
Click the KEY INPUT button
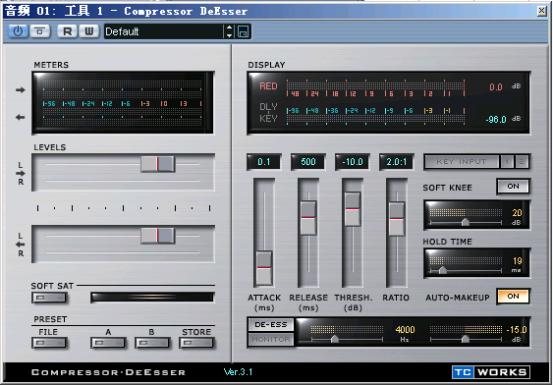coord(461,162)
